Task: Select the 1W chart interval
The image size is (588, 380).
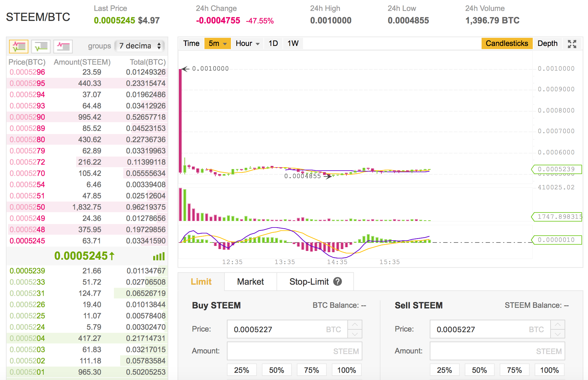Action: click(x=293, y=43)
